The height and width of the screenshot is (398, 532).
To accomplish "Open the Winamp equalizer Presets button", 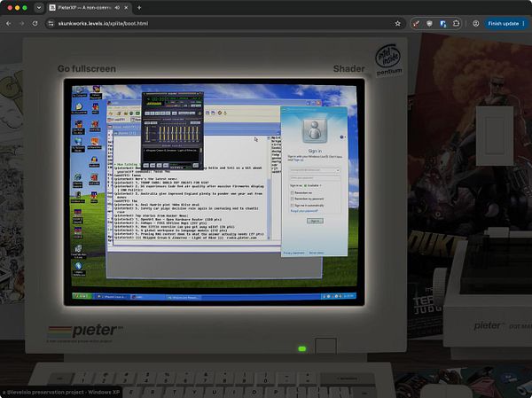I will 195,123.
